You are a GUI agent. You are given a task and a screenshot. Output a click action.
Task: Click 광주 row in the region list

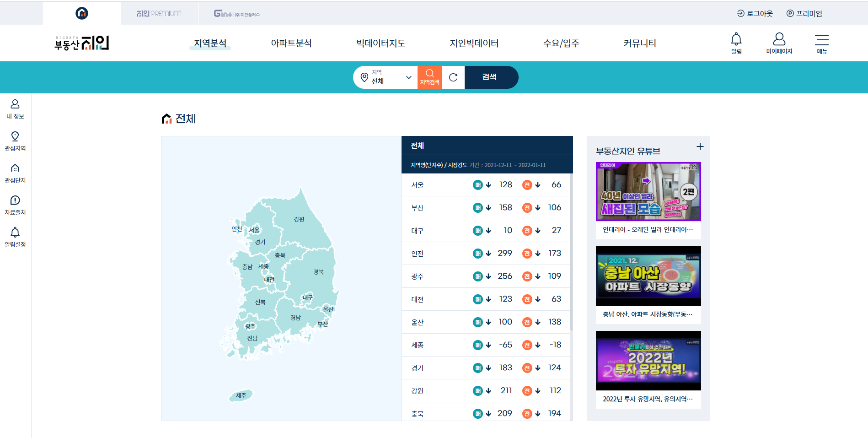click(x=486, y=276)
